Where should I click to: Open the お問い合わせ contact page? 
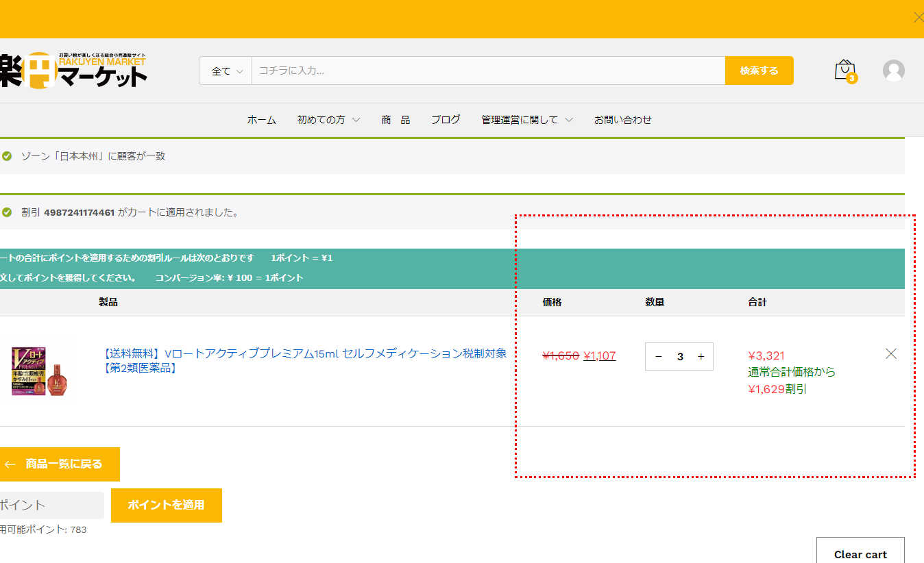coord(622,120)
